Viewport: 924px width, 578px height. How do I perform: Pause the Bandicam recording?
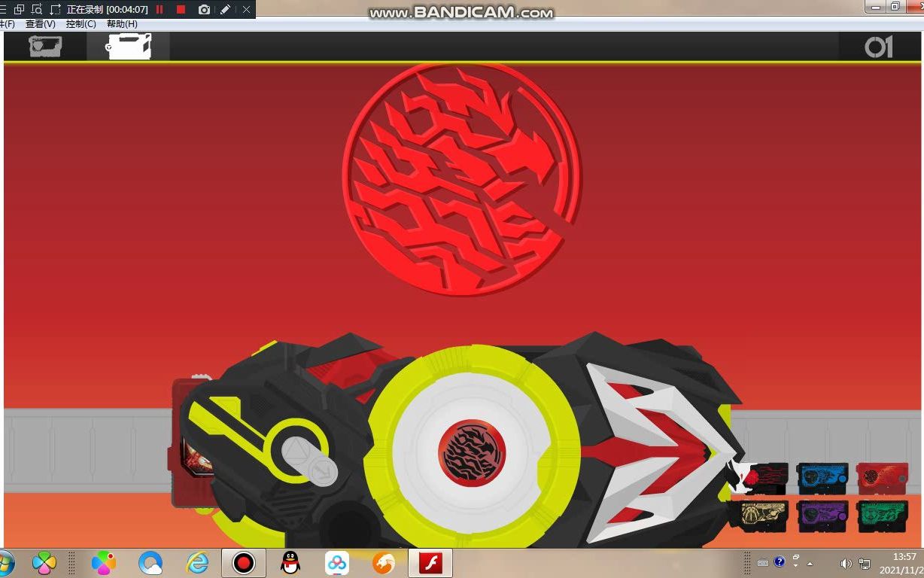160,9
